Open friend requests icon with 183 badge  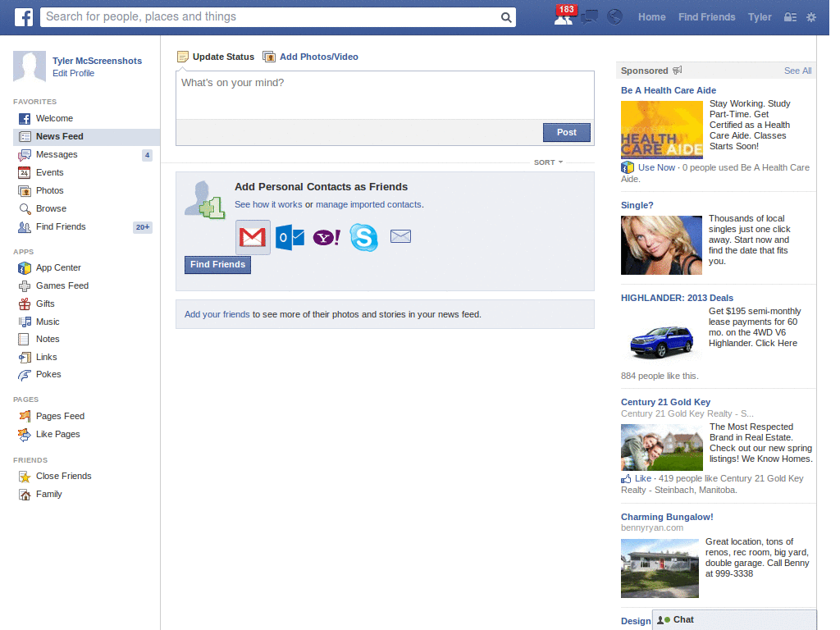(x=564, y=17)
